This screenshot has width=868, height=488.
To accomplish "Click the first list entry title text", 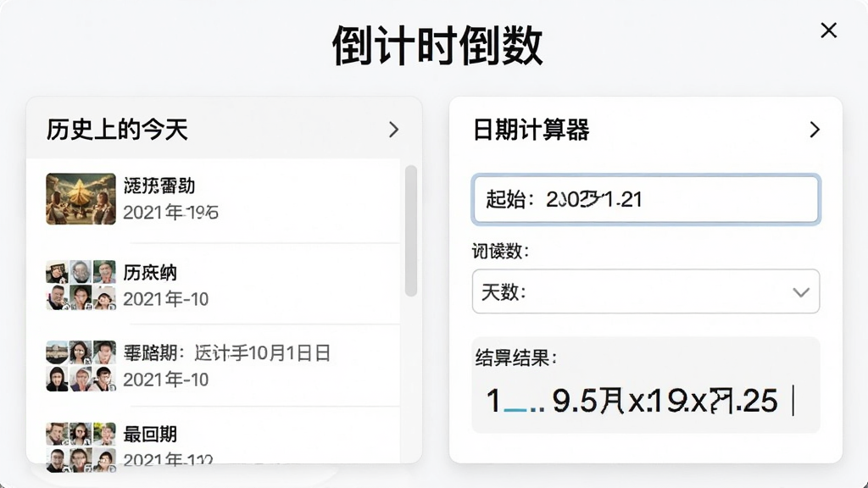I will tap(159, 186).
